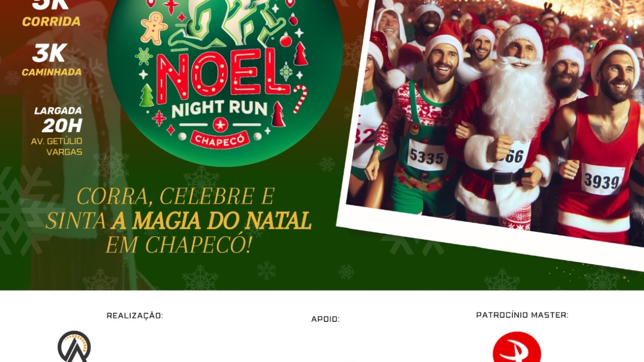Click the Av. Getúlio Vargas address

57,147
